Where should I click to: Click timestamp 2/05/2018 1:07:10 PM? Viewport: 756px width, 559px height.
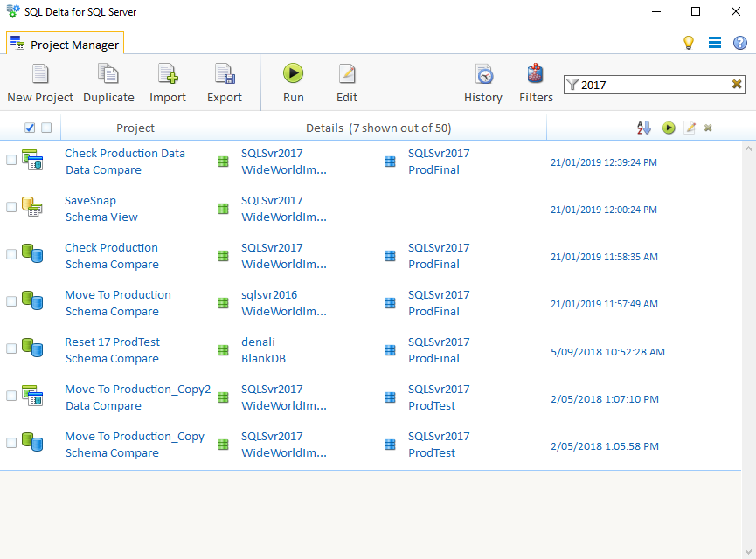[605, 399]
